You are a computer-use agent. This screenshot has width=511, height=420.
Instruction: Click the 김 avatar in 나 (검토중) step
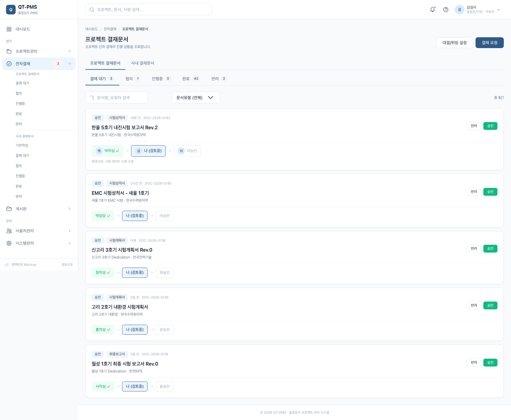139,151
